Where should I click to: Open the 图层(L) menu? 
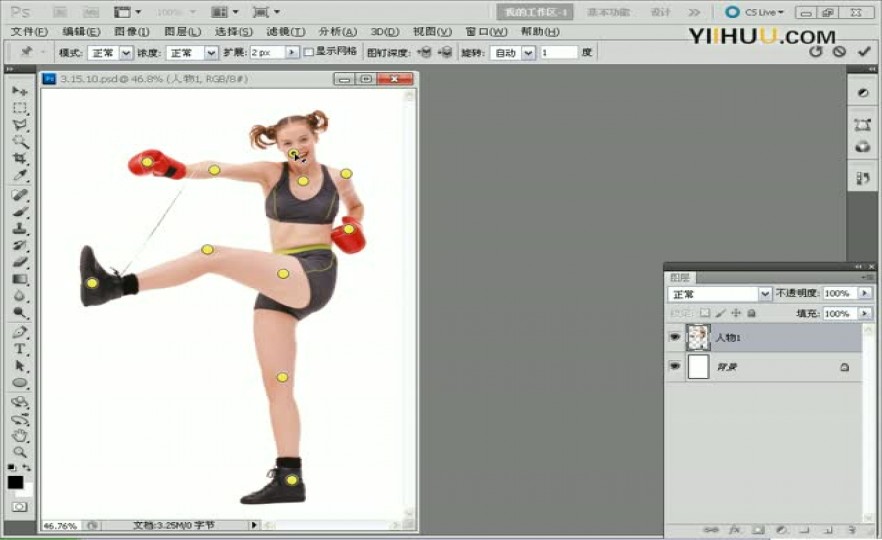pyautogui.click(x=182, y=32)
